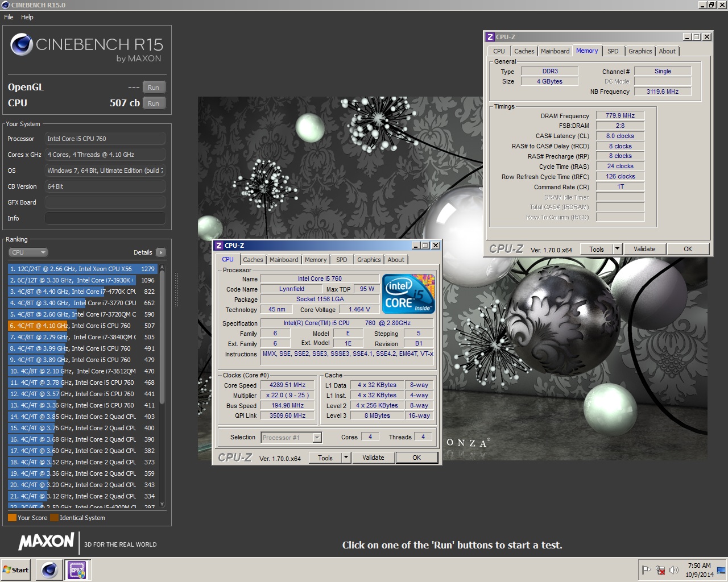The height and width of the screenshot is (582, 728).
Task: Click the NB Frequency value 3119.6 MHz
Action: (663, 92)
